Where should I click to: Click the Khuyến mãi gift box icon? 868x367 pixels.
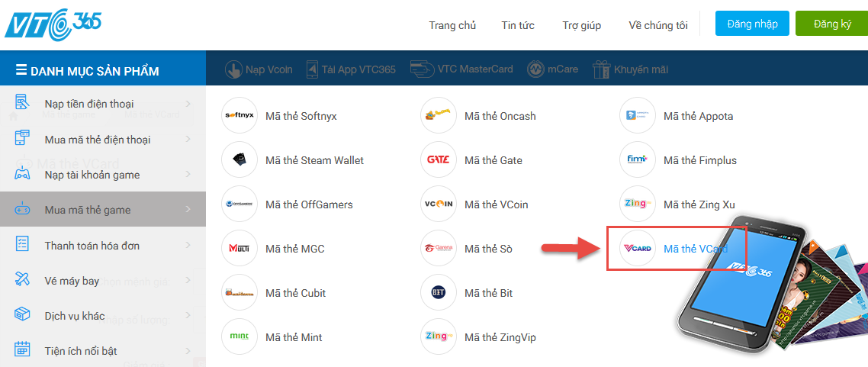[x=601, y=69]
